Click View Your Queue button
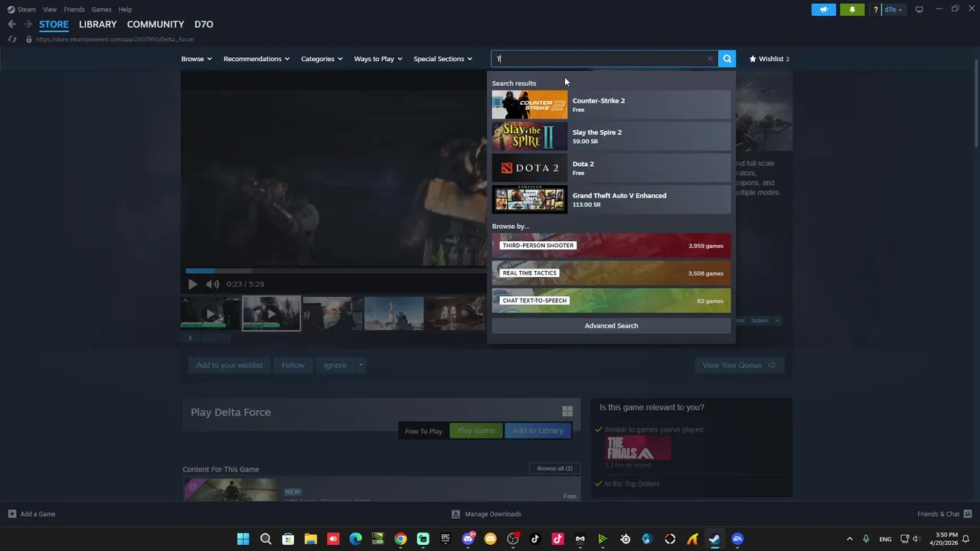This screenshot has height=551, width=980. click(x=739, y=365)
